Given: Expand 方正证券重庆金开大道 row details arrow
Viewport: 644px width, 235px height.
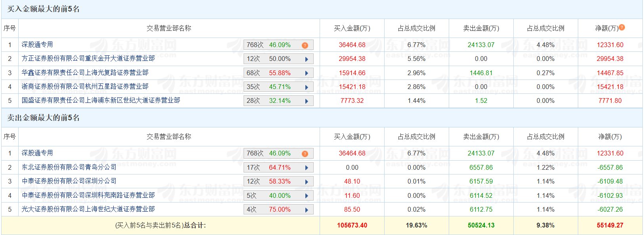Looking at the screenshot, I should [x=307, y=59].
